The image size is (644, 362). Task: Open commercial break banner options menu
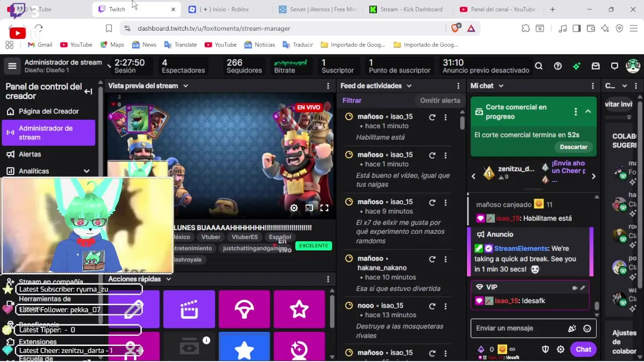coord(576,112)
